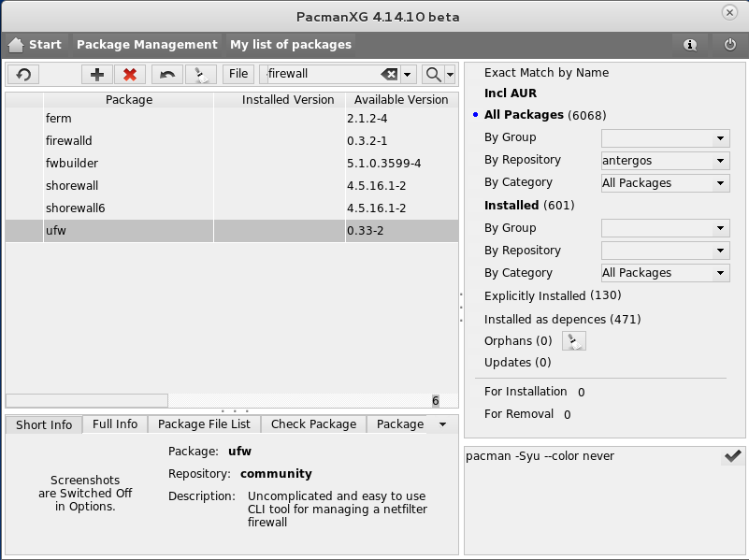Click the plus icon to mark for installation
The image size is (749, 560).
coord(96,74)
